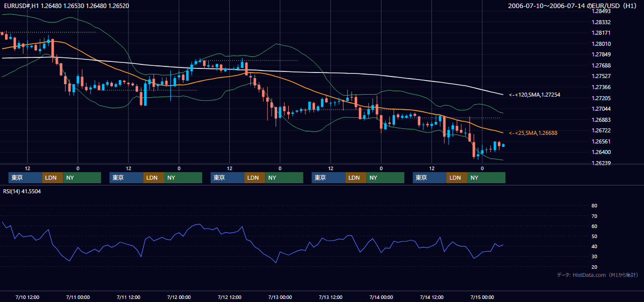The image size is (644, 302).
Task: Click RSI scale value 80
Action: coord(594,206)
